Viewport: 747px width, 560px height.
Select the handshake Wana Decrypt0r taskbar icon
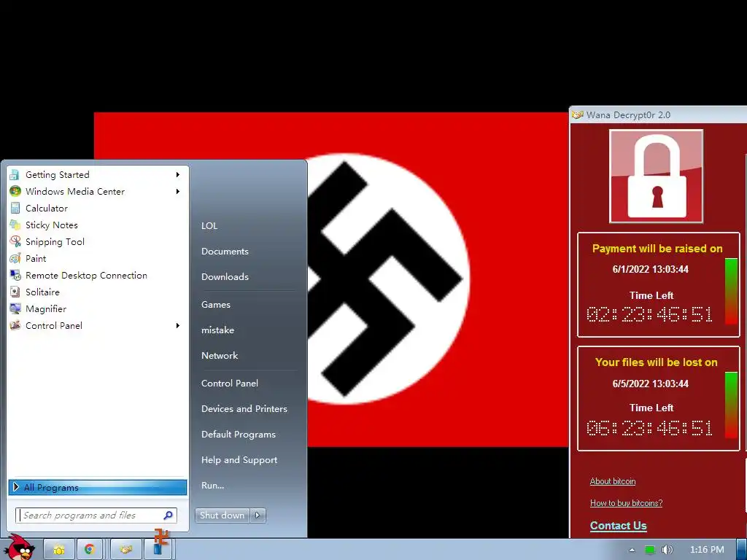(125, 550)
